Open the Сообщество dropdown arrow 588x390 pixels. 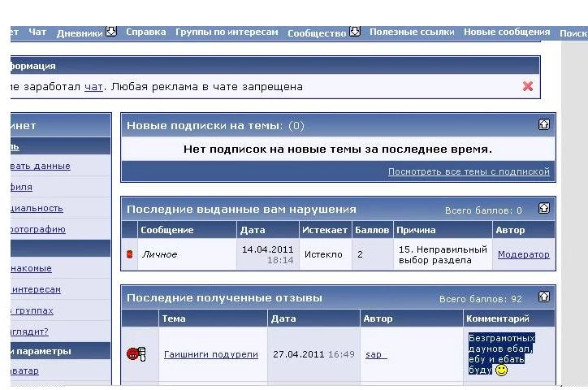tap(355, 31)
